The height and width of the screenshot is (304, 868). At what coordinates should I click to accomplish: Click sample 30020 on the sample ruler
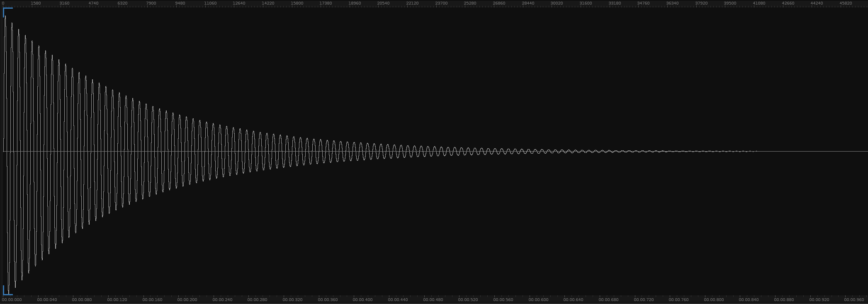pyautogui.click(x=557, y=3)
